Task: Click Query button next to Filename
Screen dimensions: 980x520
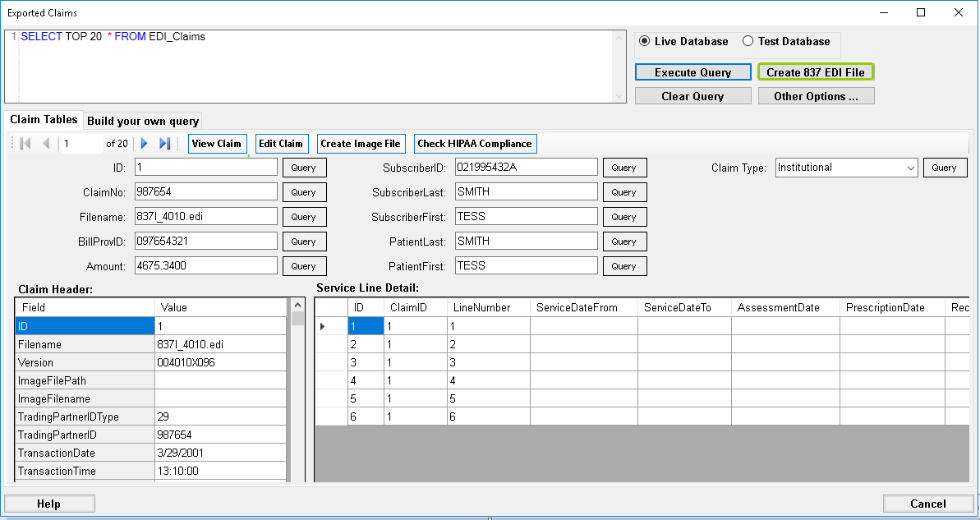Action: coord(304,217)
